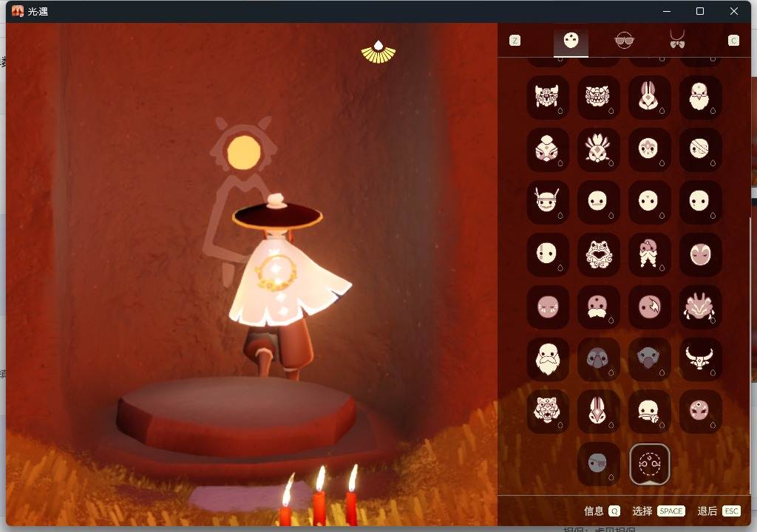Click the Q key badge for info
This screenshot has width=757, height=532.
point(614,511)
